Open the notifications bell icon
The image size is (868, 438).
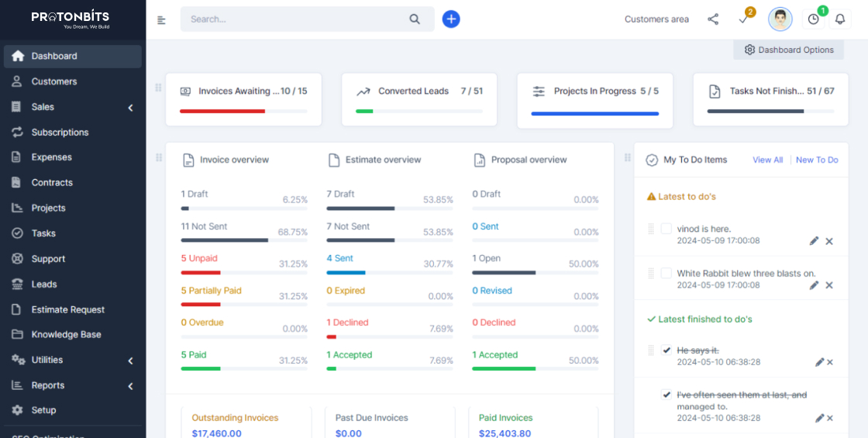pyautogui.click(x=839, y=19)
